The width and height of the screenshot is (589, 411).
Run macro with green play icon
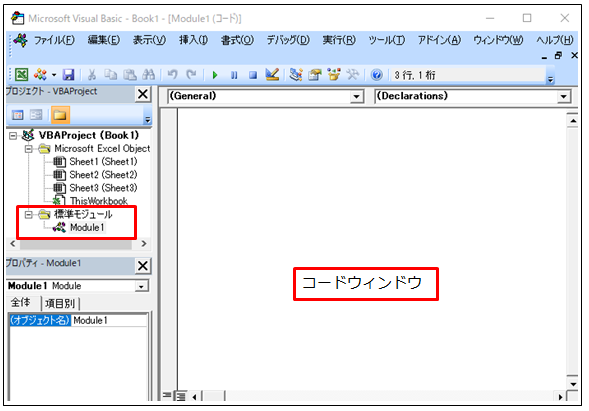[215, 75]
